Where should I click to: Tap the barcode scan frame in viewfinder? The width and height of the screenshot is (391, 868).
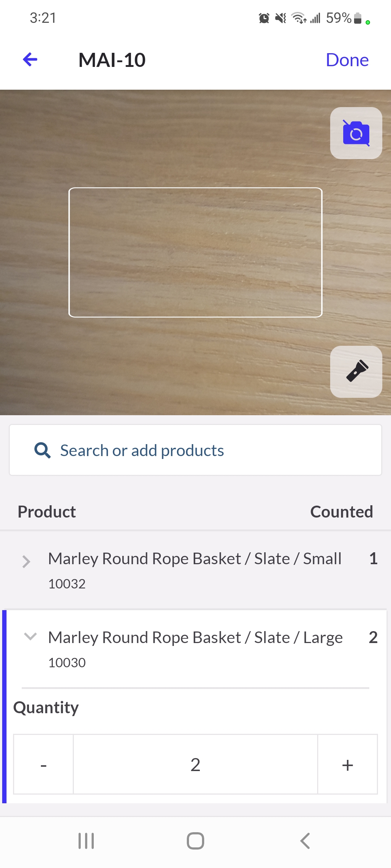tap(195, 252)
